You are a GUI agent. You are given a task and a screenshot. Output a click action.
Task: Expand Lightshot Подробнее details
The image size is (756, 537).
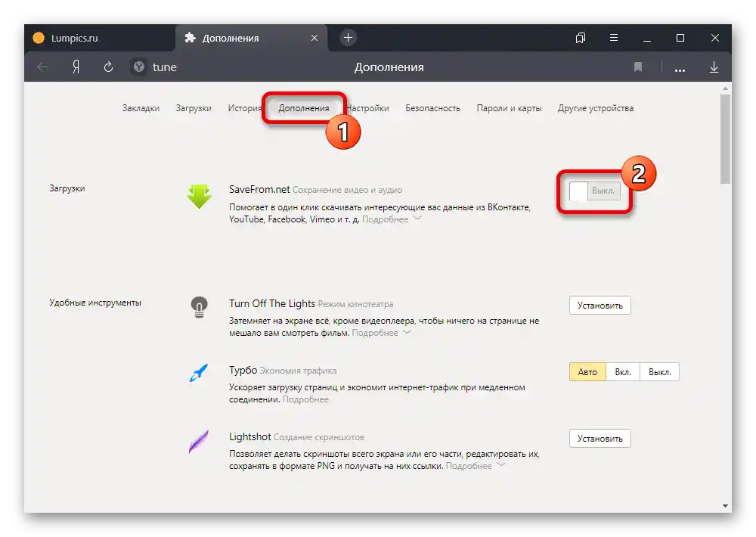pos(476,466)
